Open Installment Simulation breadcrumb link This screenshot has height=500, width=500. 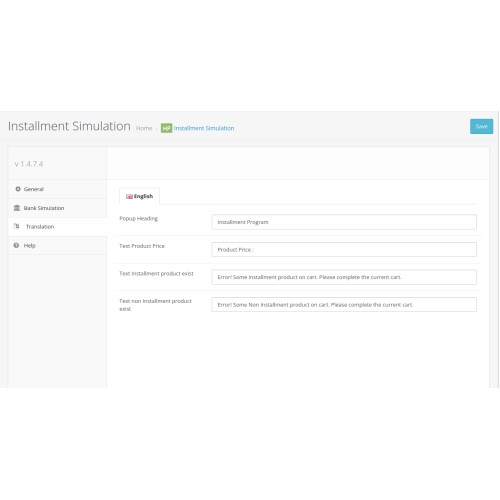(x=204, y=128)
